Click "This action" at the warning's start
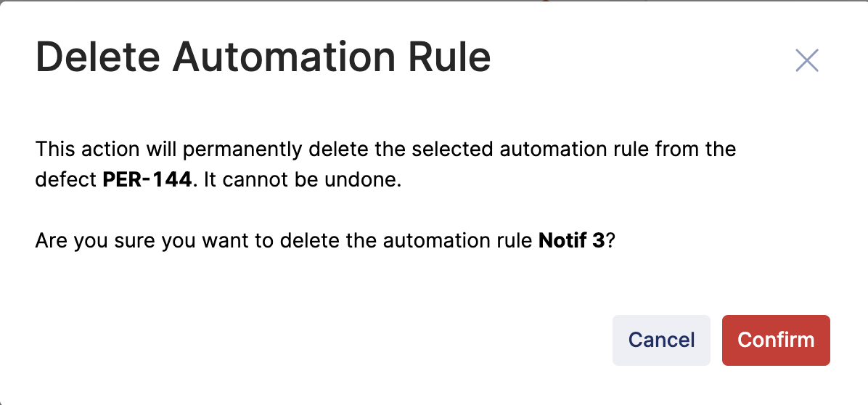This screenshot has height=405, width=868. tap(79, 150)
